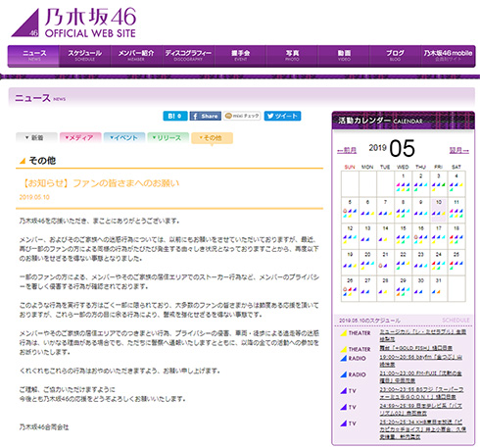Screen dimensions: 480x448
Task: Click the ニュース NEWS page heading
Action: click(40, 98)
